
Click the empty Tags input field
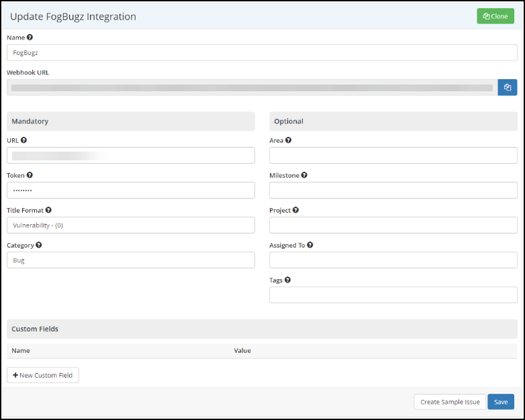point(393,295)
